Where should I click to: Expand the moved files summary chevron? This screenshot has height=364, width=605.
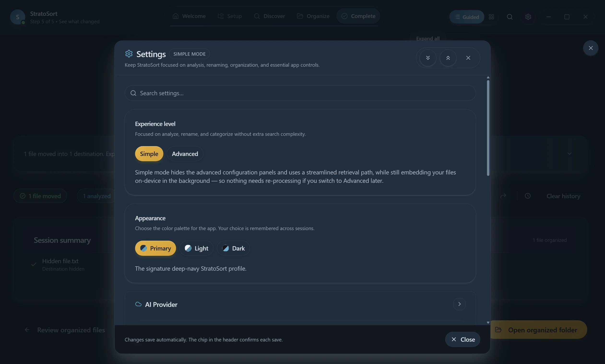click(x=569, y=154)
